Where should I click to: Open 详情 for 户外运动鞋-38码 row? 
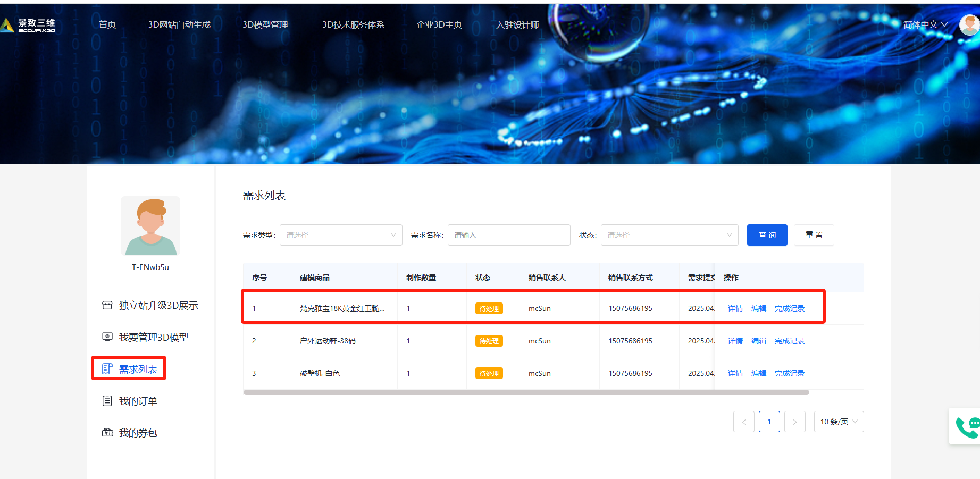click(735, 341)
